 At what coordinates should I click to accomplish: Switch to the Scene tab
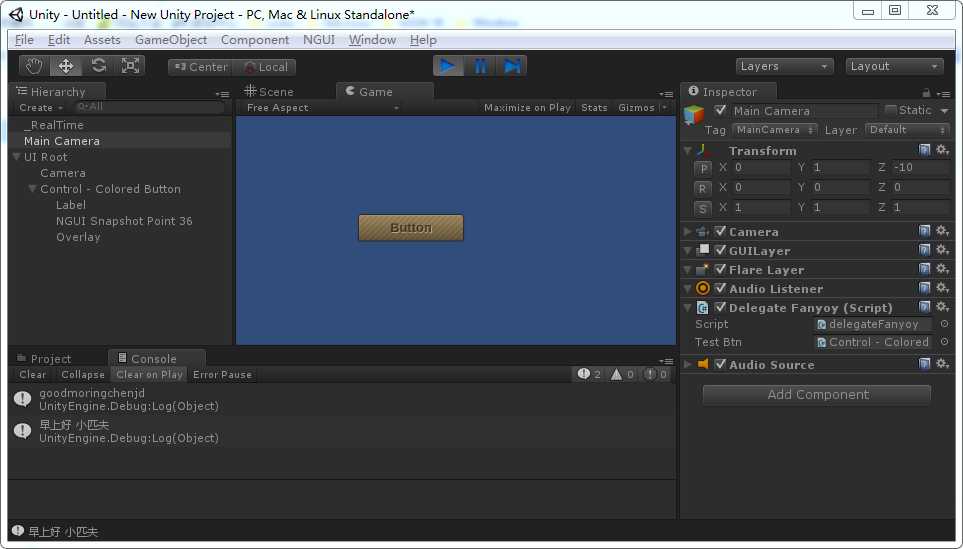coord(269,92)
